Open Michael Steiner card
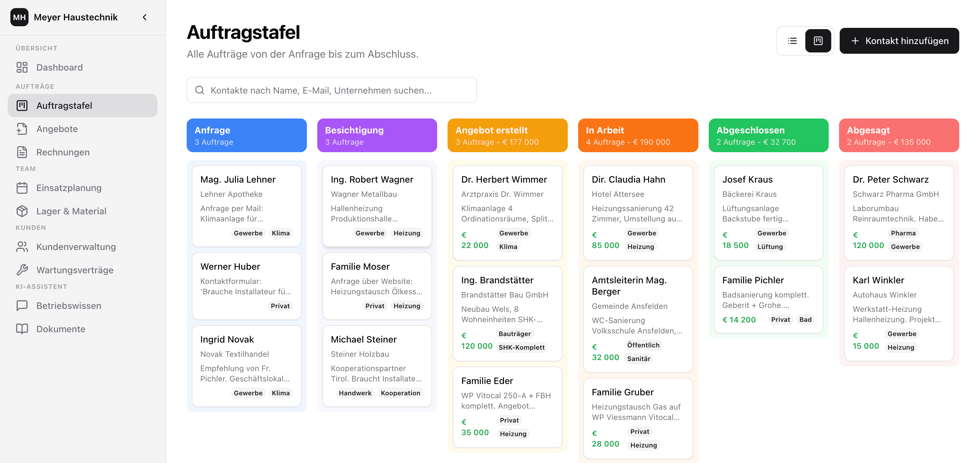The width and height of the screenshot is (980, 463). click(x=377, y=366)
